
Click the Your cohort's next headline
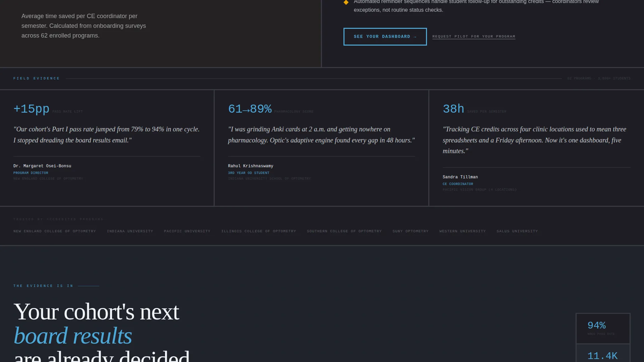pyautogui.click(x=96, y=312)
